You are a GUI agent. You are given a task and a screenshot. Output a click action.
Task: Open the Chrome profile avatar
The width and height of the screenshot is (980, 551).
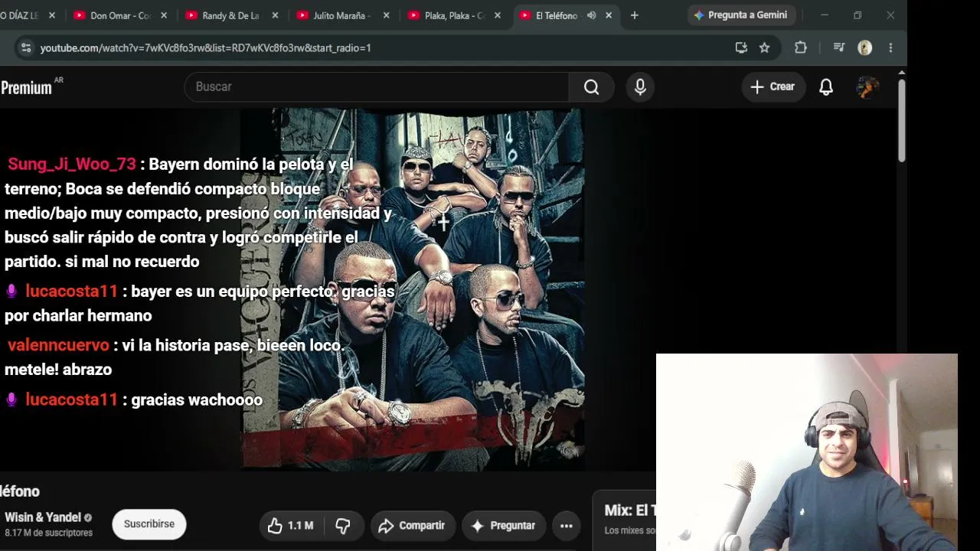865,47
